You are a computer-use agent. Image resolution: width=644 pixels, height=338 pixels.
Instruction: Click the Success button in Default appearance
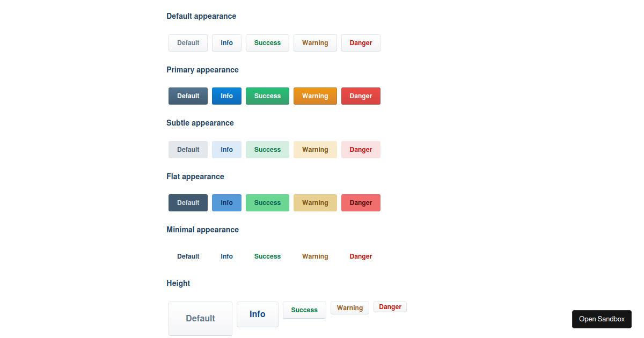(267, 43)
